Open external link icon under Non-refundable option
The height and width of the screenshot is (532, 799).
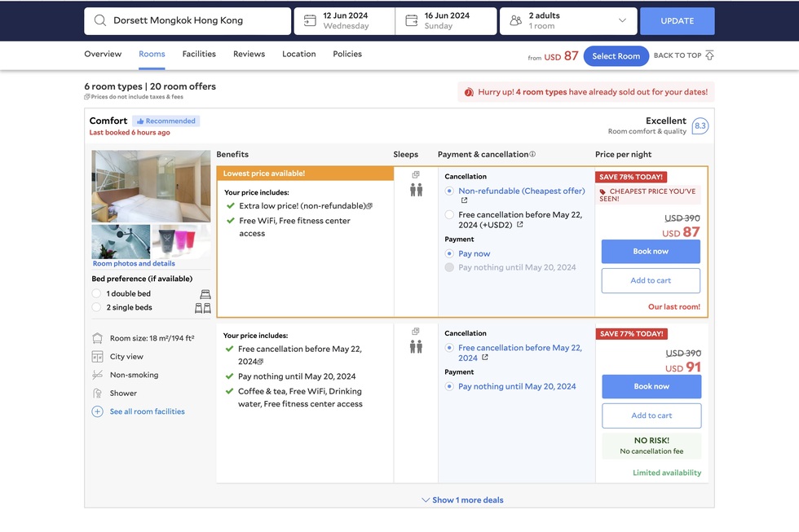click(x=464, y=200)
